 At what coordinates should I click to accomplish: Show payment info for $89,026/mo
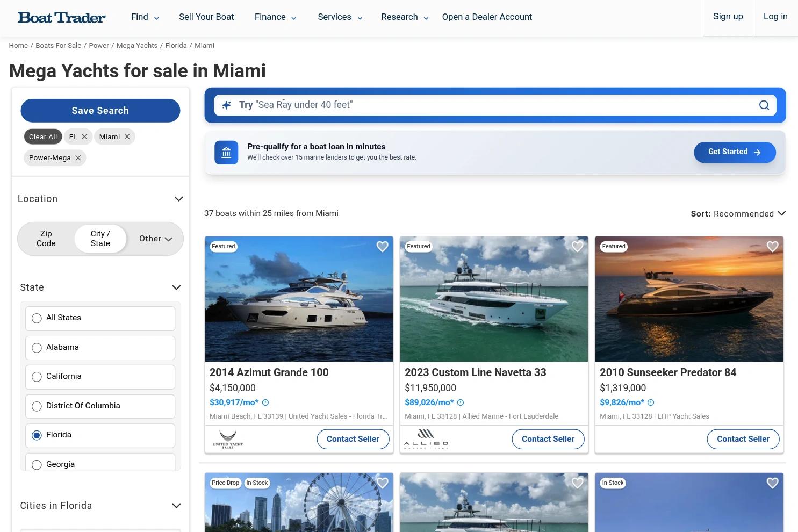click(461, 402)
